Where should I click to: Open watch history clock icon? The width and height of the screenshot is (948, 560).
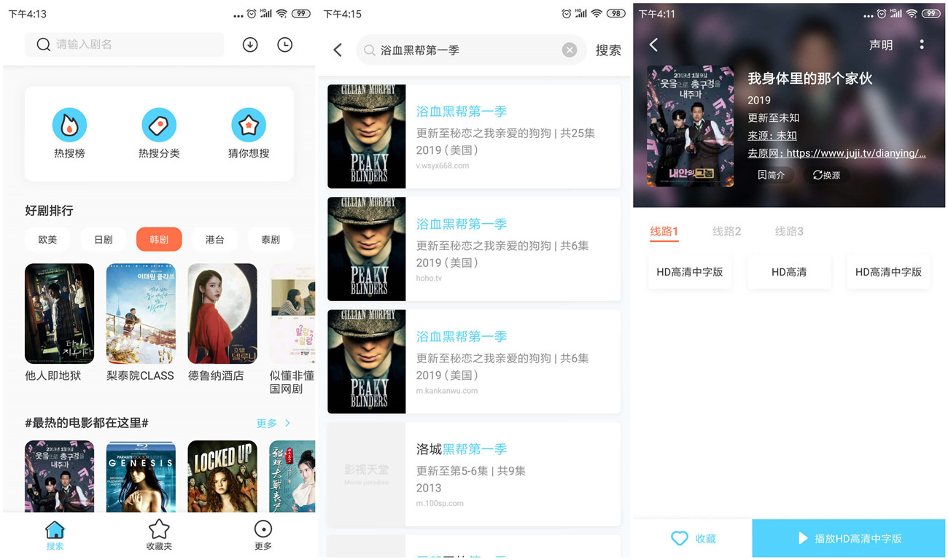tap(285, 45)
